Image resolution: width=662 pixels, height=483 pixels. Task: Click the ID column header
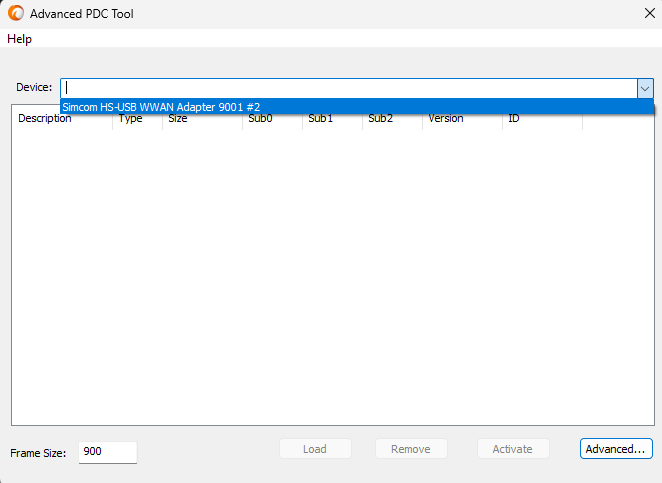pyautogui.click(x=540, y=120)
